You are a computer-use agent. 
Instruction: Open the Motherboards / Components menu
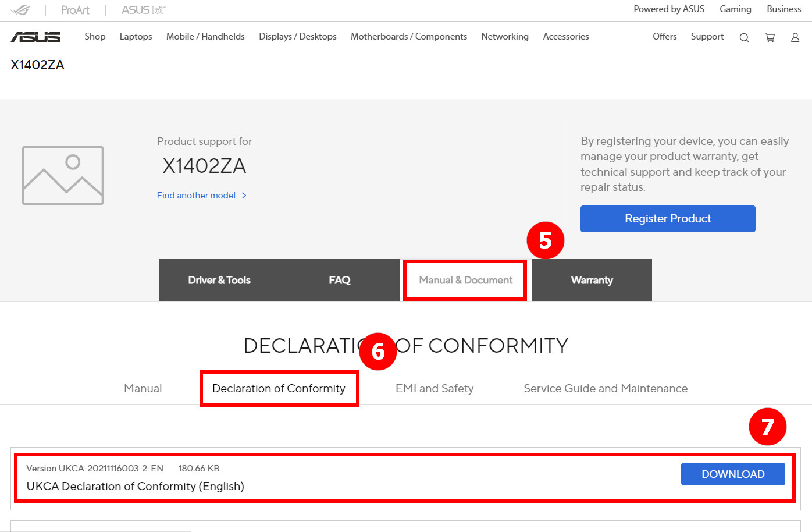pos(409,36)
